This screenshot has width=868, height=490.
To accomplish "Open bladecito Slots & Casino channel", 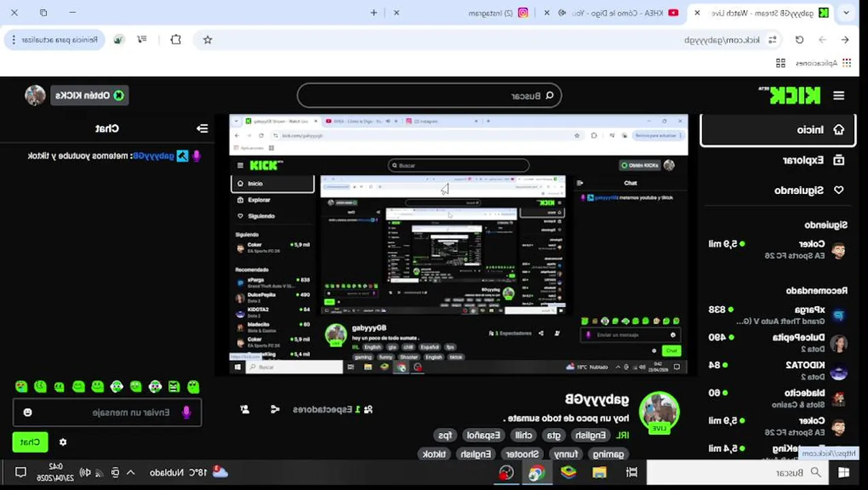I will [x=777, y=399].
